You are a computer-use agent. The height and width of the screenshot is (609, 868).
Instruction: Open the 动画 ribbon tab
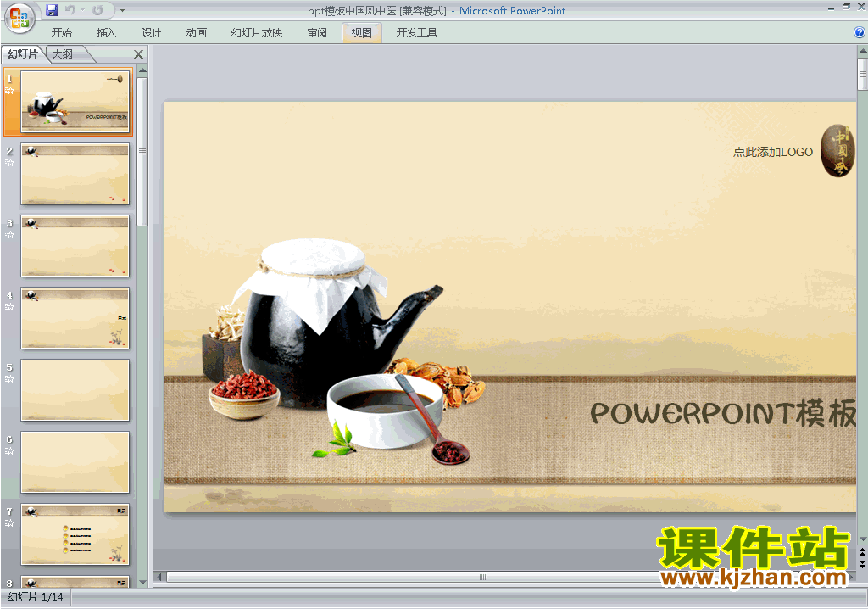pyautogui.click(x=196, y=33)
